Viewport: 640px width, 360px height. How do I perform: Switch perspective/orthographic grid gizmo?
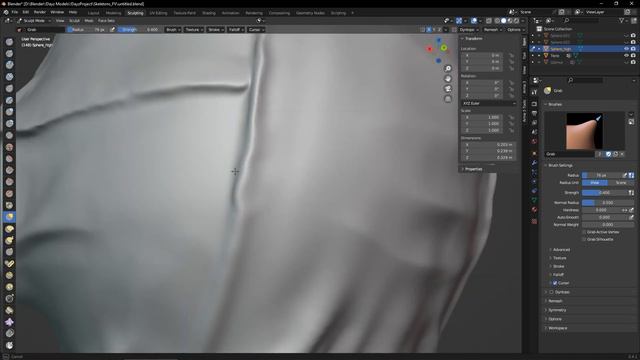point(448,99)
